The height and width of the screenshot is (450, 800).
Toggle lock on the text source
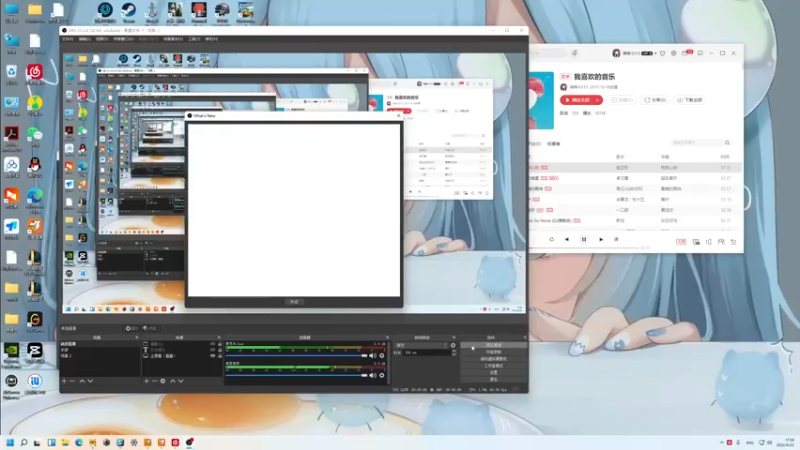(x=220, y=350)
